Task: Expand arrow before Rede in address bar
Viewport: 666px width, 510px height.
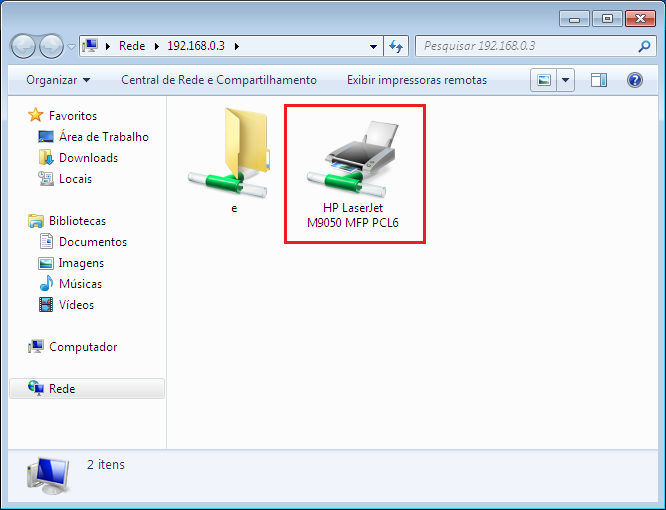Action: 108,46
